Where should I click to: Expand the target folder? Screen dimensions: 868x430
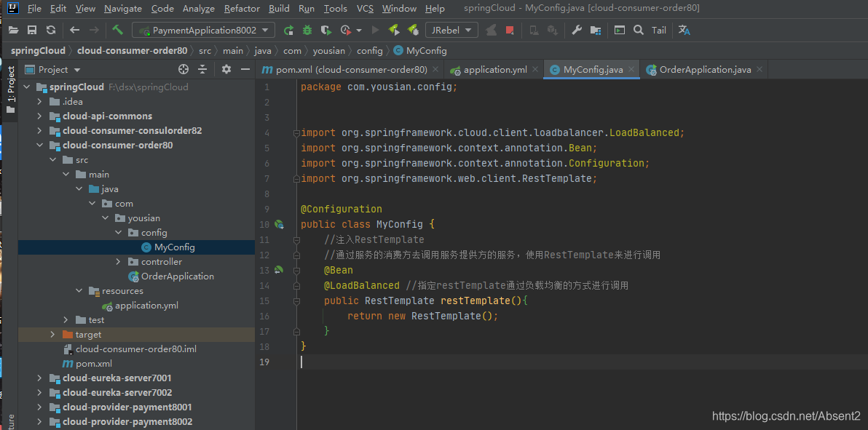(52, 334)
